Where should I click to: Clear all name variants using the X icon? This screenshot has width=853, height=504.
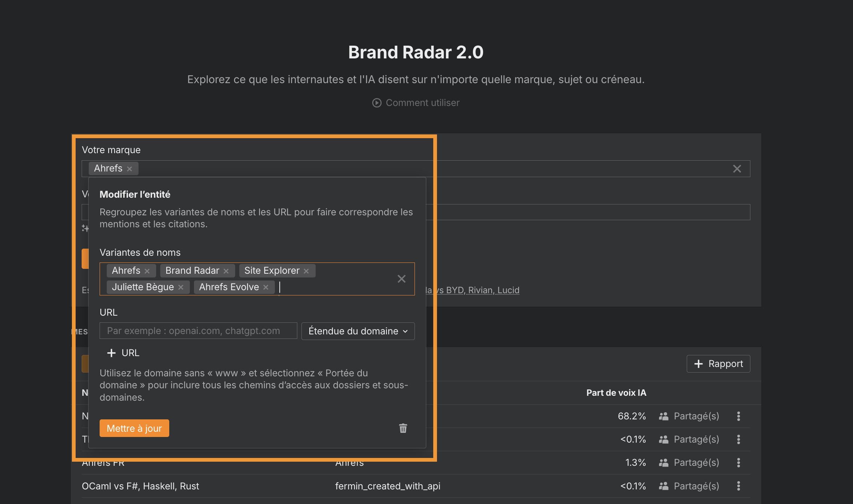click(x=401, y=279)
